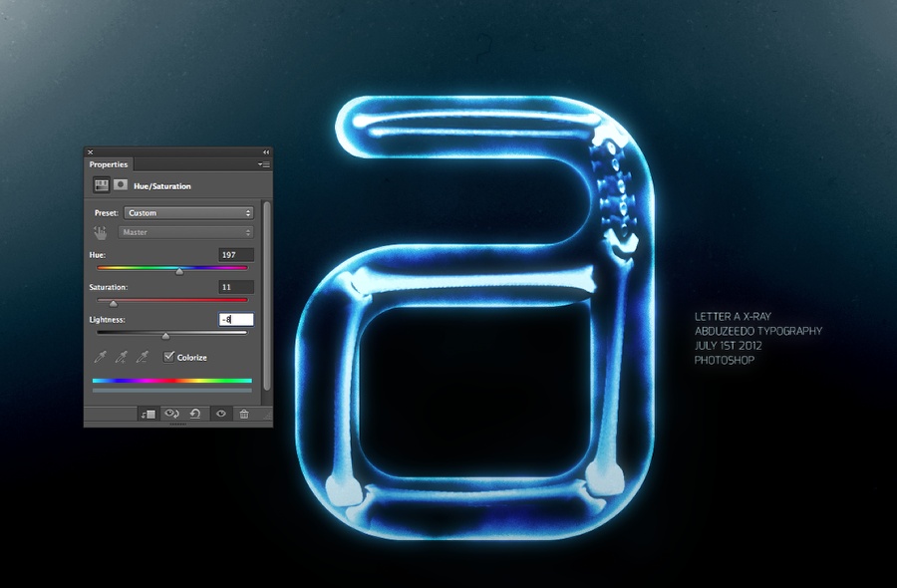
Task: Select the plain eyedropper tool
Action: coord(100,357)
